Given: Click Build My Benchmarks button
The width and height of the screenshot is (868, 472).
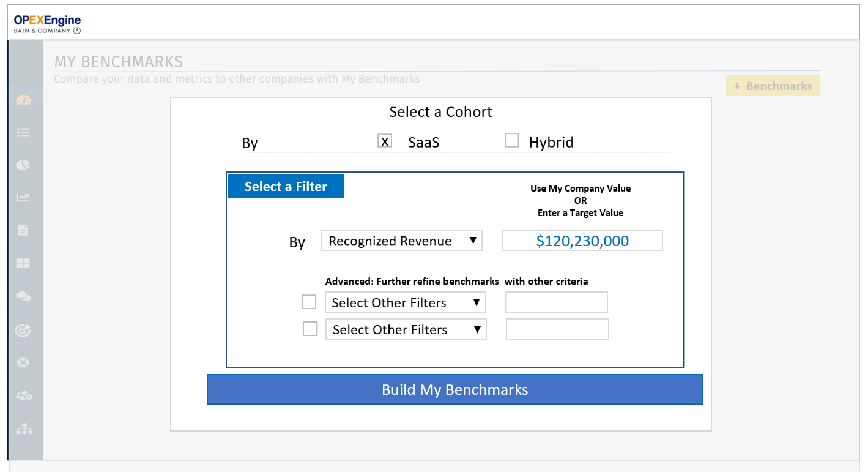Looking at the screenshot, I should click(454, 389).
